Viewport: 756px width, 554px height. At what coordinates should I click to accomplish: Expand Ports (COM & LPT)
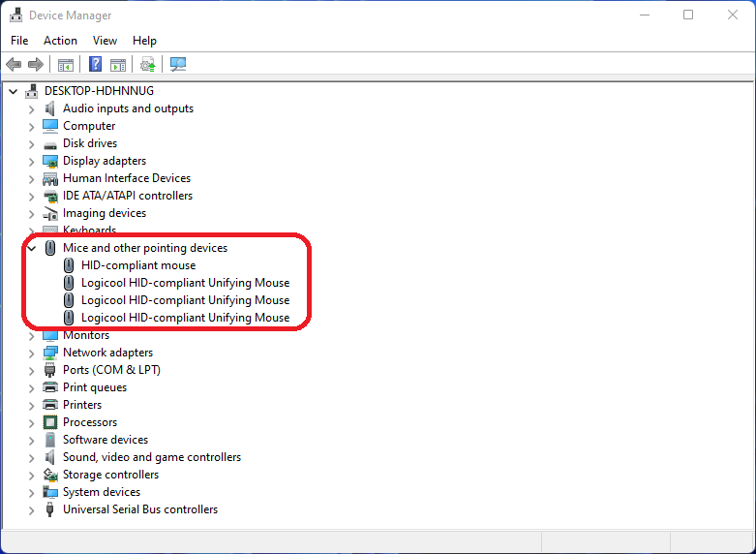[31, 371]
